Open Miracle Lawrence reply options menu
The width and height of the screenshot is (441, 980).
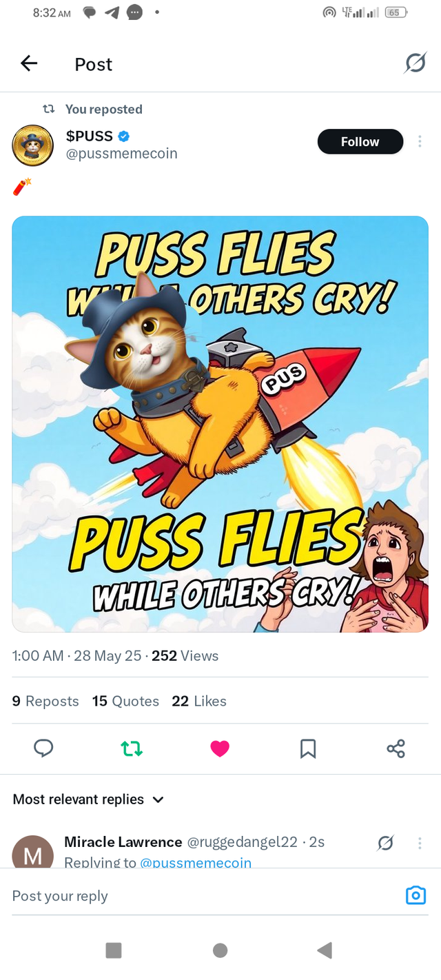click(420, 843)
